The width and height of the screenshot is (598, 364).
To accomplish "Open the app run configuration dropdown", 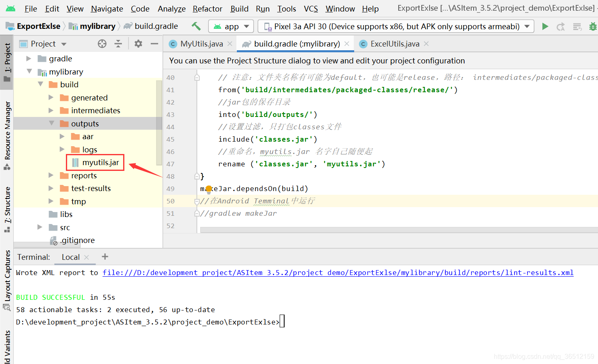I will click(x=231, y=26).
